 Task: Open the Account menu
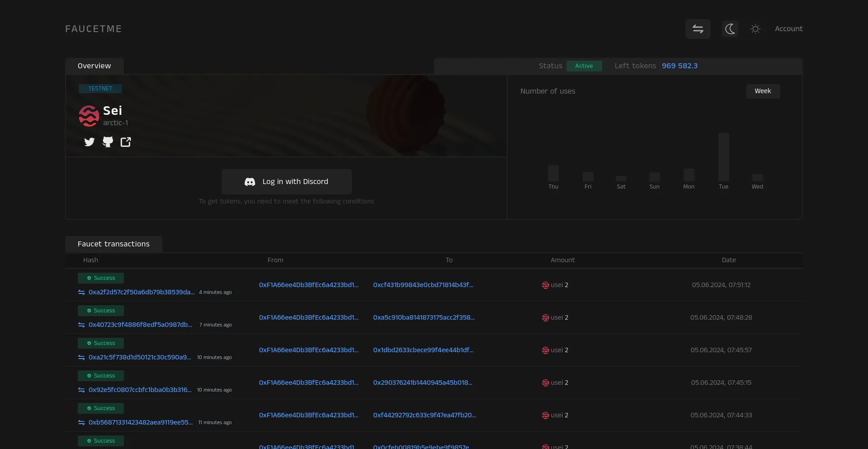[788, 29]
